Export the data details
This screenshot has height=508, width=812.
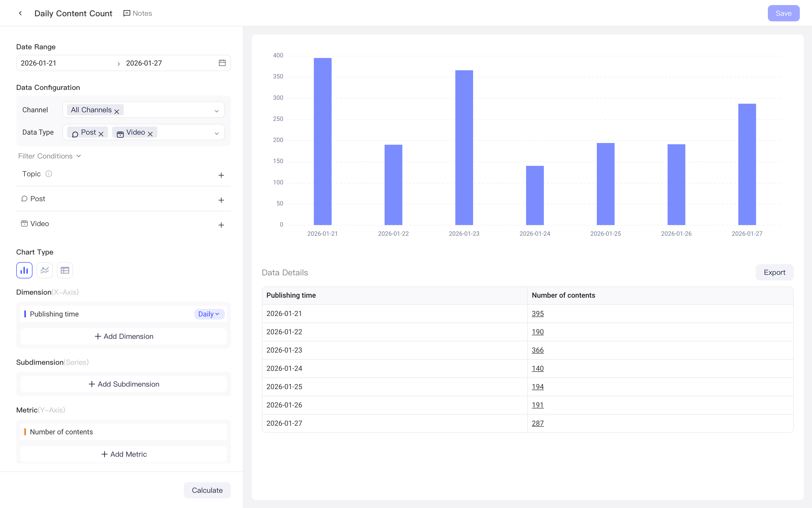point(774,272)
